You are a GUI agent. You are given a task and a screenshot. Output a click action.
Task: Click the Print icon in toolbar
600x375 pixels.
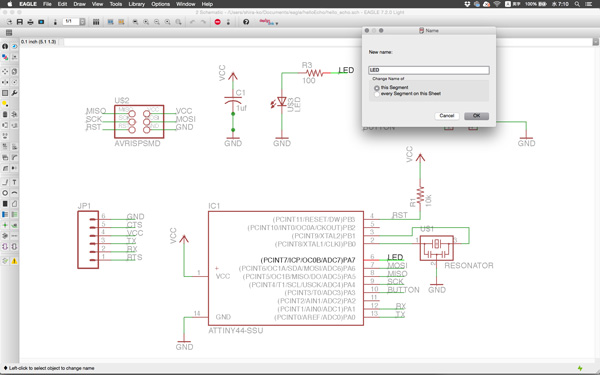30,22
